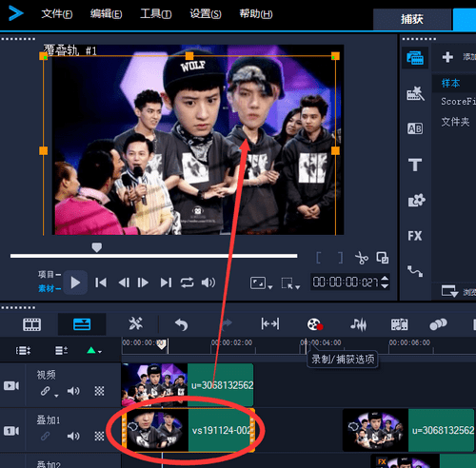Switch to the 捕获 tab
This screenshot has height=468, width=476.
pos(412,19)
